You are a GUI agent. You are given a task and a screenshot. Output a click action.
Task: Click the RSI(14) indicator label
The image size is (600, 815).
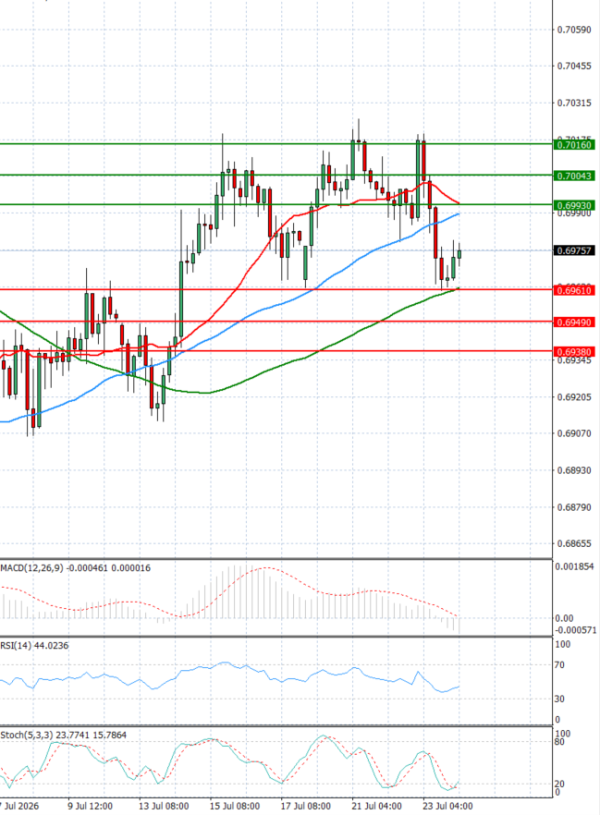pos(16,646)
